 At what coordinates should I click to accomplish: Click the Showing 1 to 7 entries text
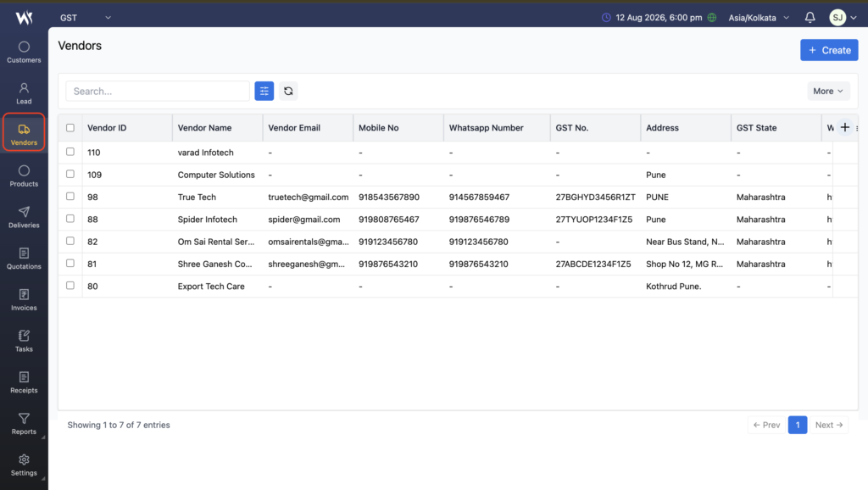point(119,425)
